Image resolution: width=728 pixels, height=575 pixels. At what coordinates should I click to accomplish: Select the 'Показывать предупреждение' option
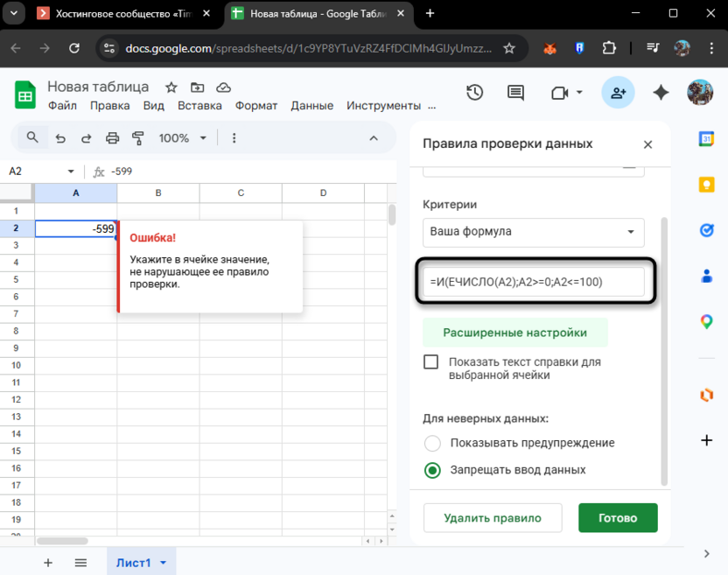432,443
